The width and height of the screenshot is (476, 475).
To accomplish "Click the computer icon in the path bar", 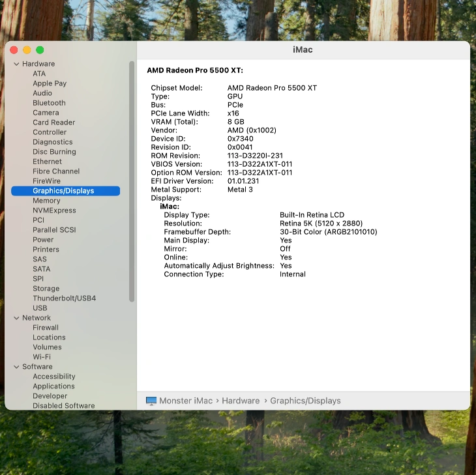I will pos(151,401).
